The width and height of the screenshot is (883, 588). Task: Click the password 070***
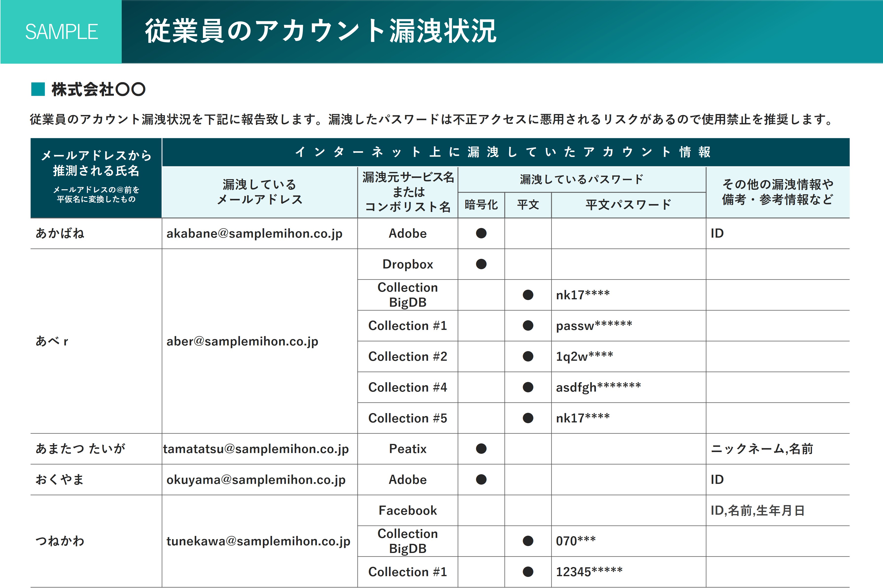click(576, 541)
